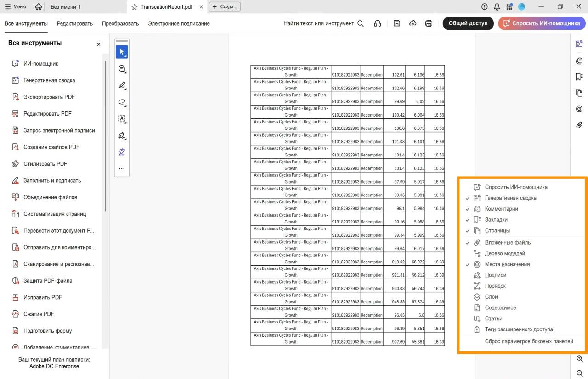Open attachments paperclip icon in the right rail

click(579, 125)
